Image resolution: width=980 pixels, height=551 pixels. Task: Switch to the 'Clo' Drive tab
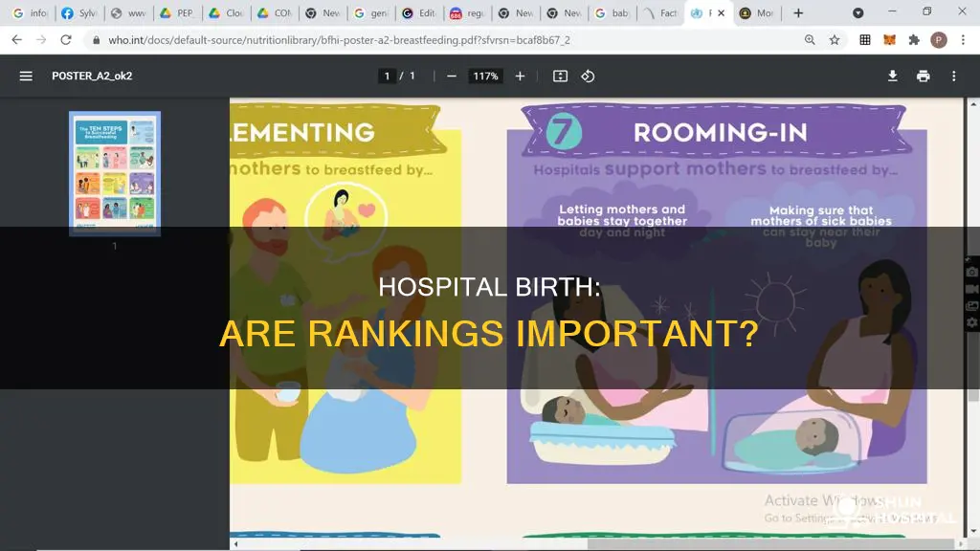(x=226, y=13)
